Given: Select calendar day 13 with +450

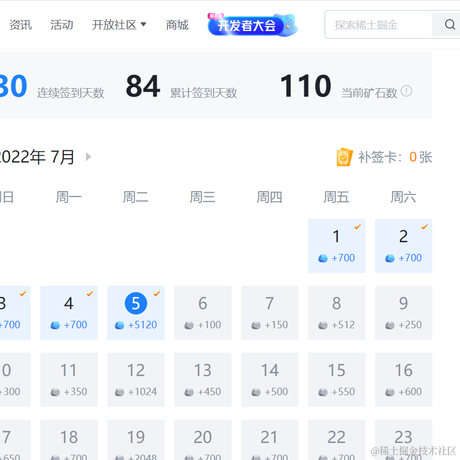Looking at the screenshot, I should (203, 380).
